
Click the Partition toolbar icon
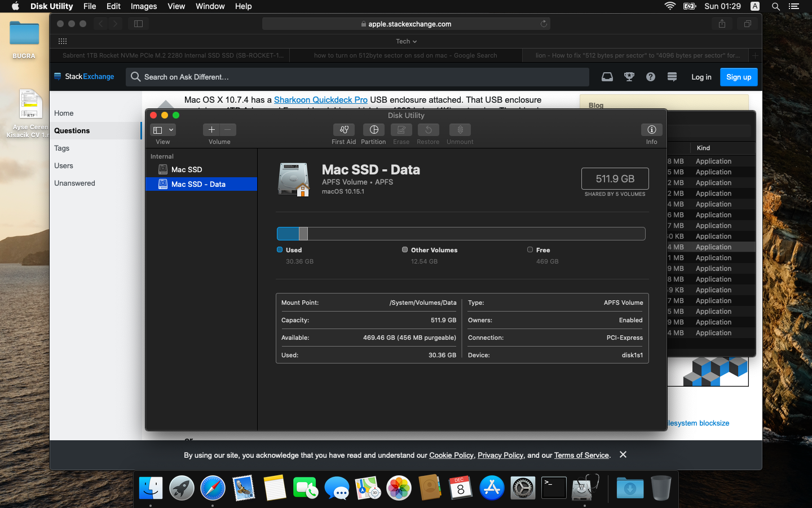(x=373, y=130)
